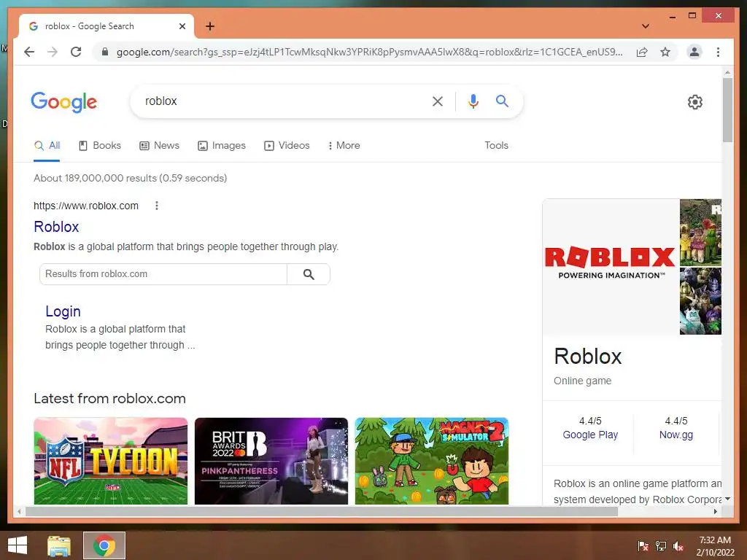747x560 pixels.
Task: Expand the More search categories
Action: tap(344, 146)
